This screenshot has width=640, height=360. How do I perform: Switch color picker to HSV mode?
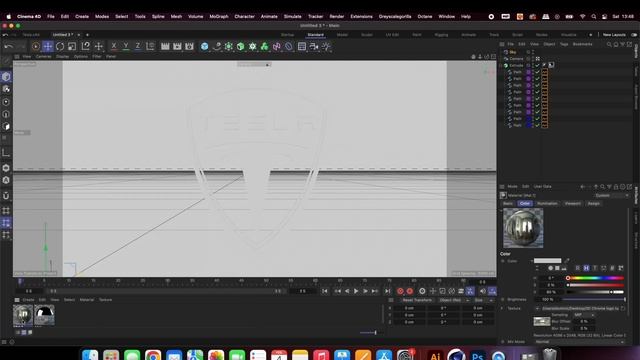click(586, 268)
